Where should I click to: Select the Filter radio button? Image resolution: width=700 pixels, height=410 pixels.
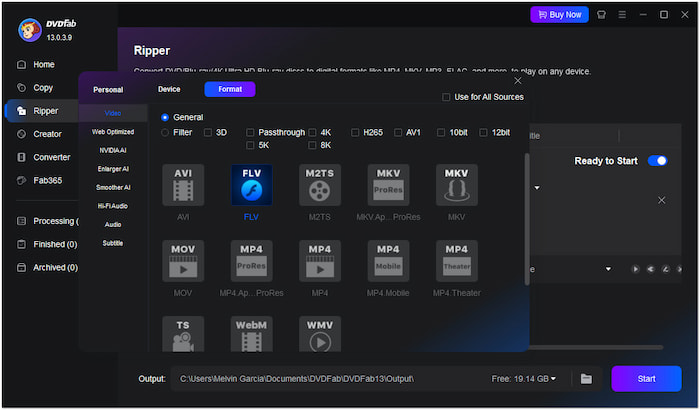pos(165,132)
